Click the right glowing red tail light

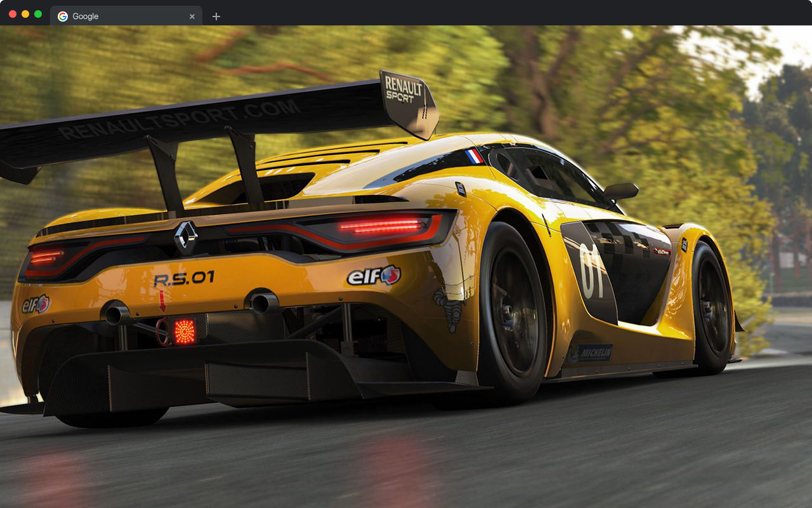(381, 225)
